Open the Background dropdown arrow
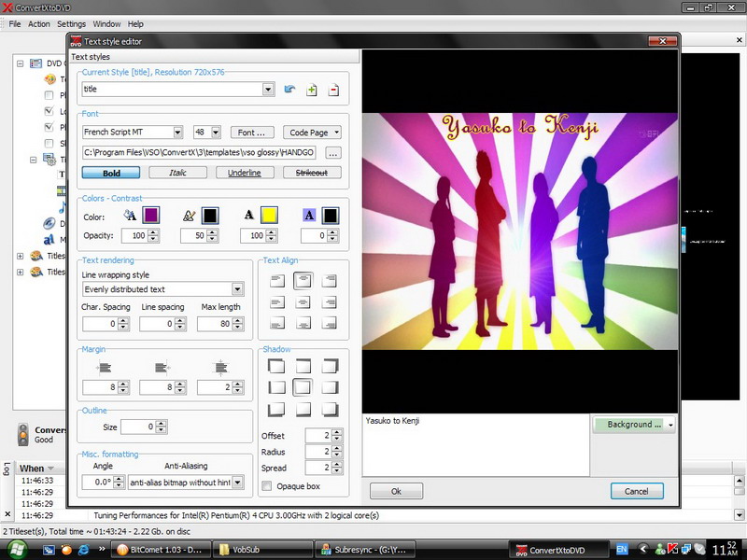The width and height of the screenshot is (747, 560). (x=670, y=425)
